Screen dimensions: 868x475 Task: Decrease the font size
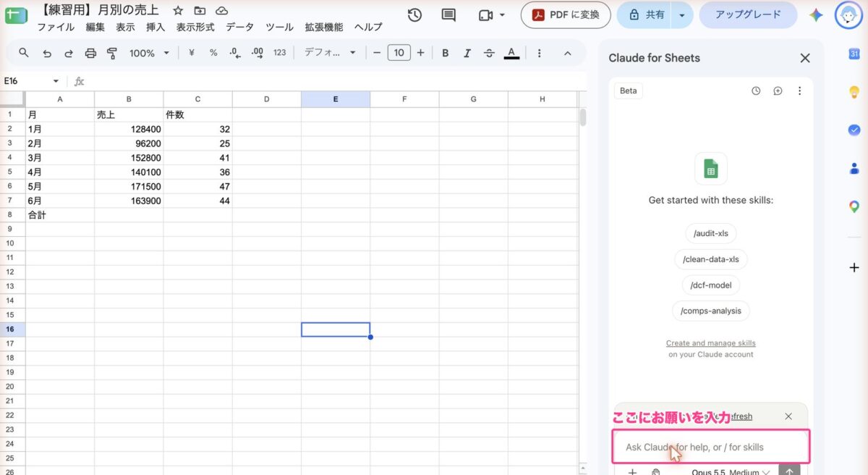click(376, 53)
